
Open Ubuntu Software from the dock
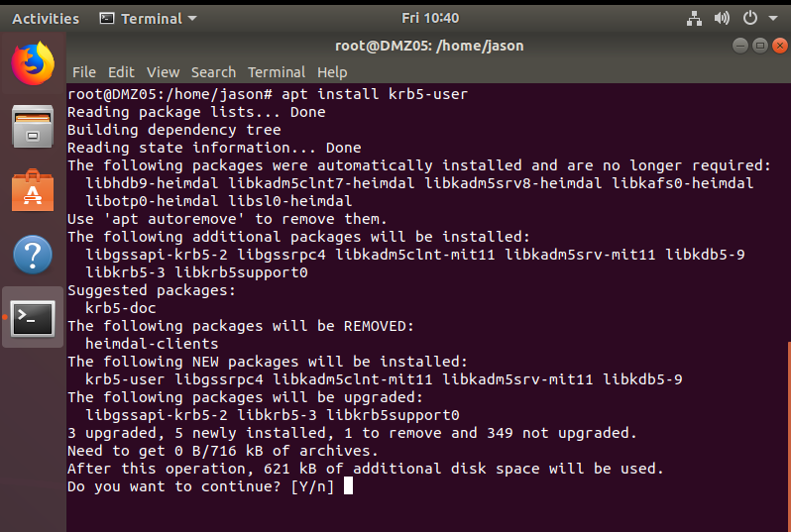click(x=33, y=190)
